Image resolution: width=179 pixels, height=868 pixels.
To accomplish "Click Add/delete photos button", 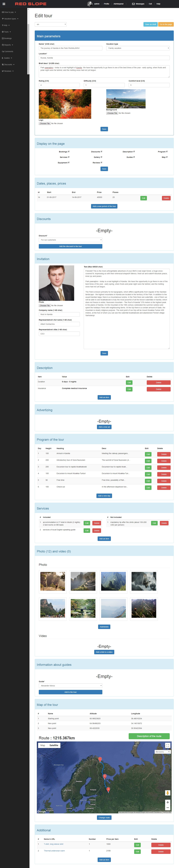I will click(104, 627).
